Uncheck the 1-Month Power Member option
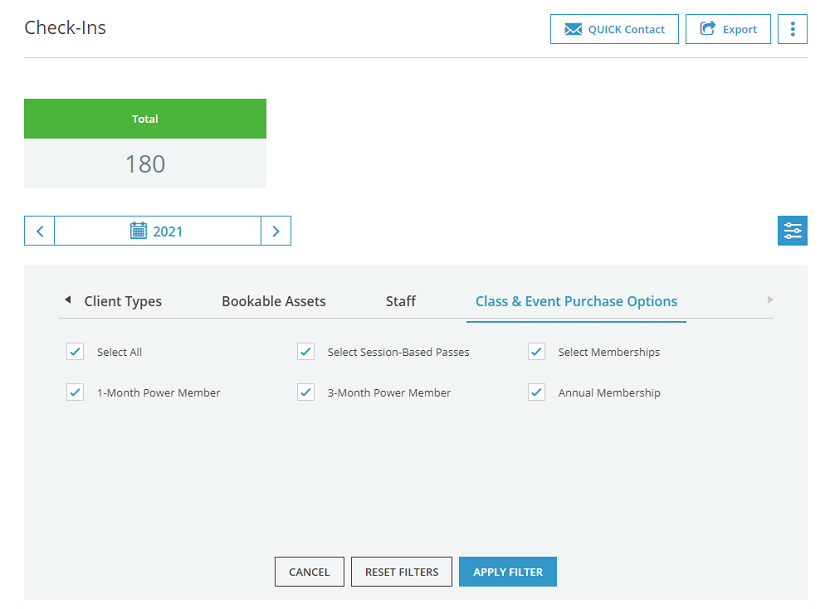Screen dimensions: 830x609 click(x=75, y=392)
